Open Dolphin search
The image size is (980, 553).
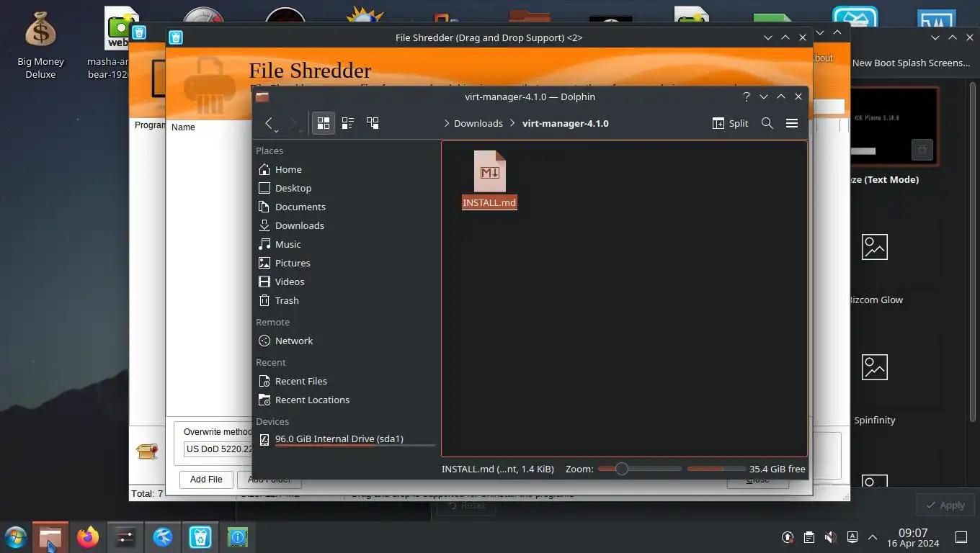[767, 123]
